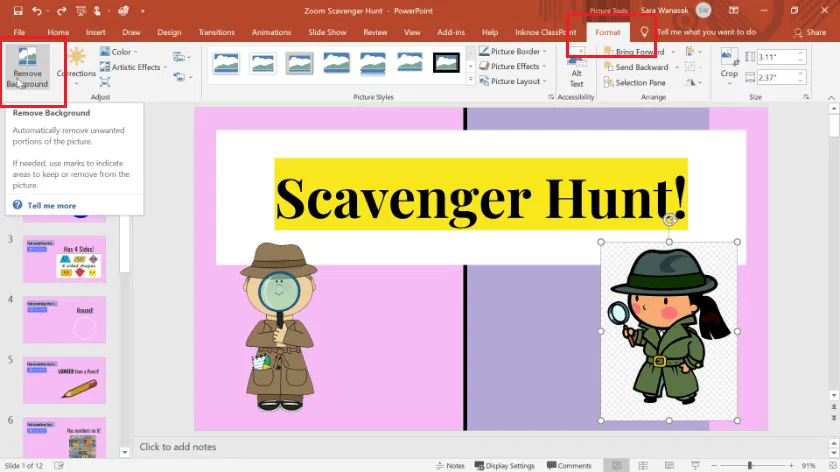Switch to the Design tab
The image size is (840, 472).
pos(169,32)
